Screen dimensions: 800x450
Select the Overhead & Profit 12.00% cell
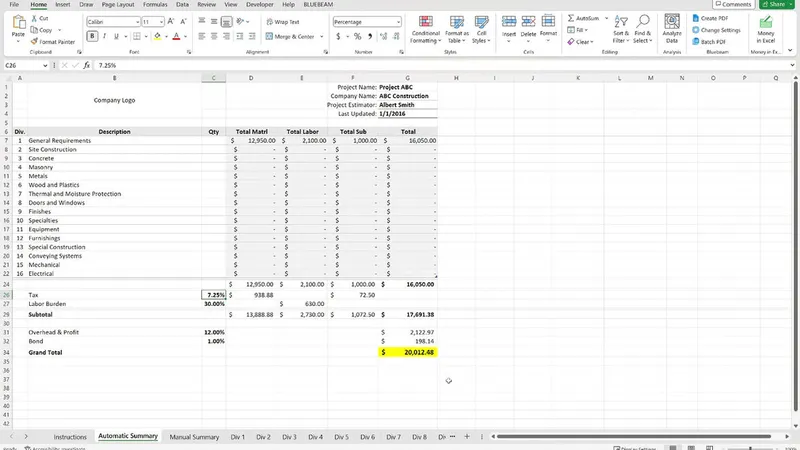pos(214,332)
